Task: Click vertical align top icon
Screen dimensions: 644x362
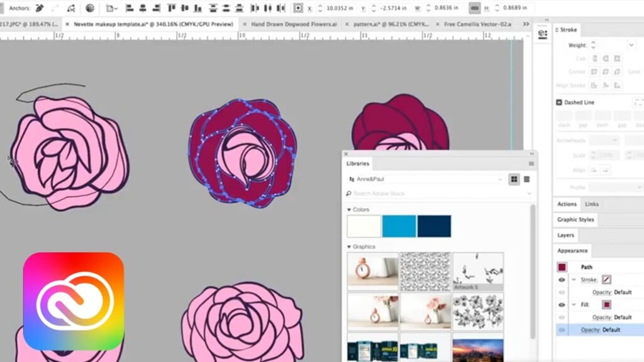Action: click(x=172, y=8)
